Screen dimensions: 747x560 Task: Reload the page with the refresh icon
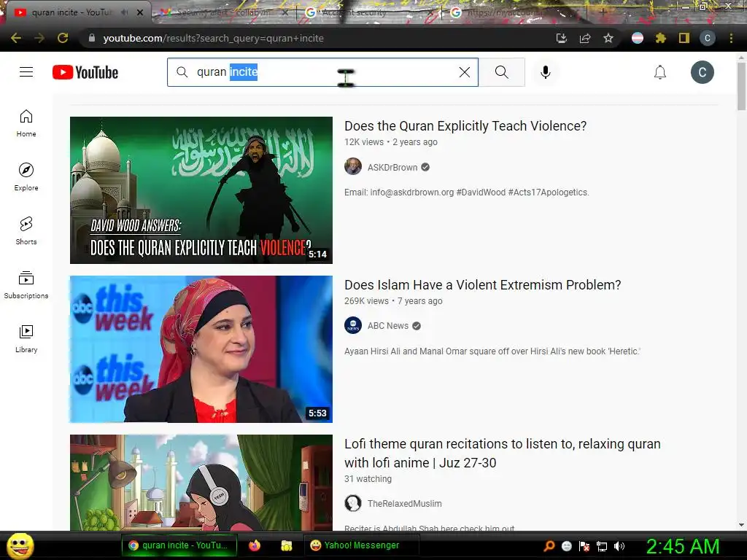click(x=63, y=38)
